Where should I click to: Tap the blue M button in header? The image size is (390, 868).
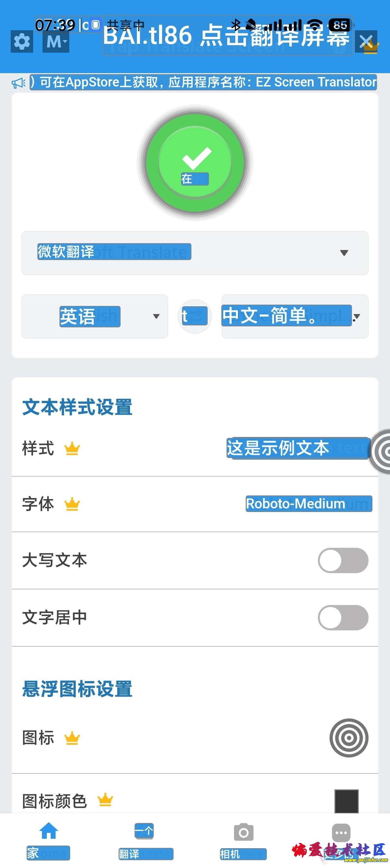coord(56,42)
